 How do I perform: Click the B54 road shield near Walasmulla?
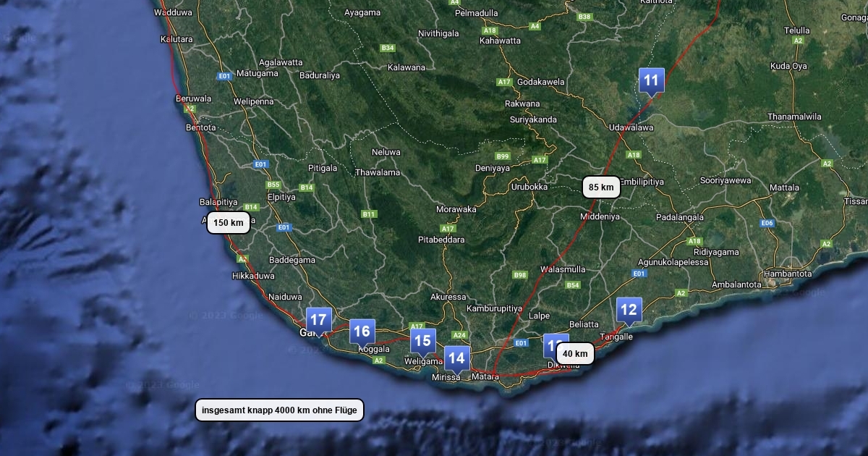[573, 285]
